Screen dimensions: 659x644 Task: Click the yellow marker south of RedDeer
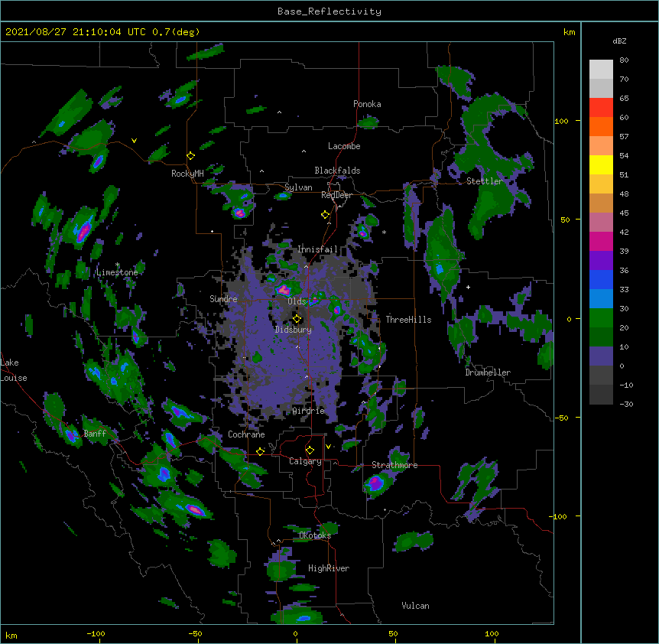pyautogui.click(x=326, y=215)
